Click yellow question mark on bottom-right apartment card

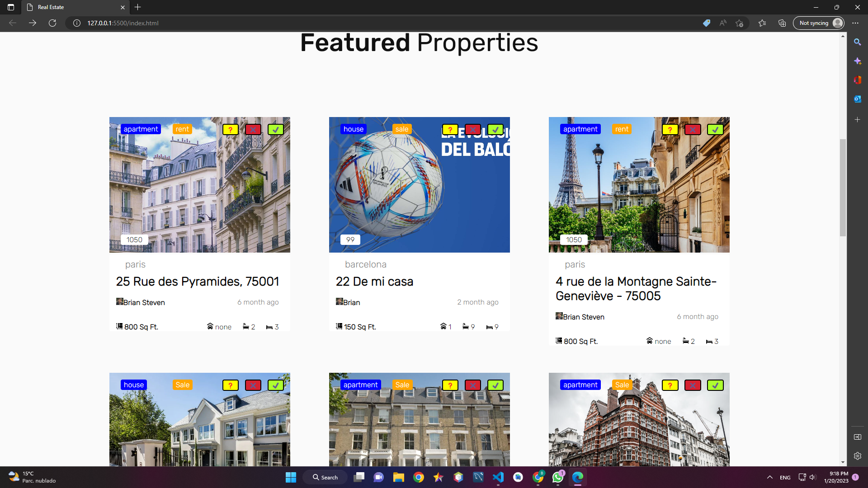point(670,385)
